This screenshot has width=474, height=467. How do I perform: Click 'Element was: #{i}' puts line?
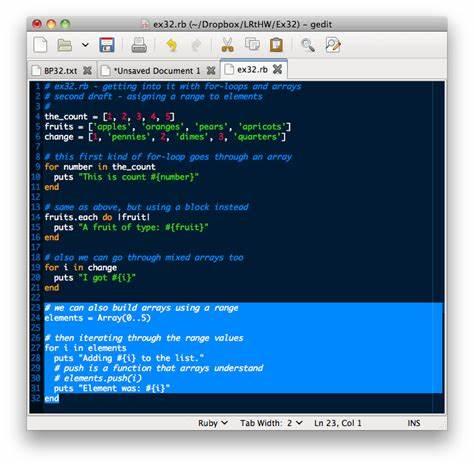coord(112,388)
